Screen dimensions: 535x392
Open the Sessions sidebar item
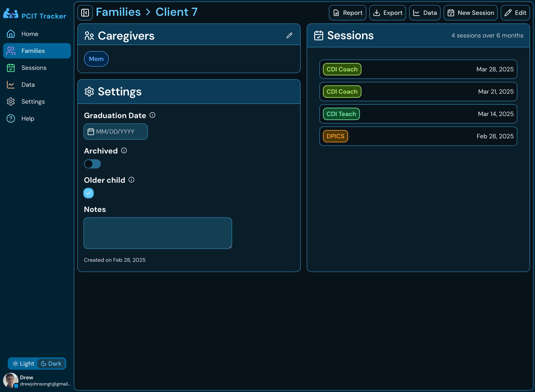click(34, 68)
